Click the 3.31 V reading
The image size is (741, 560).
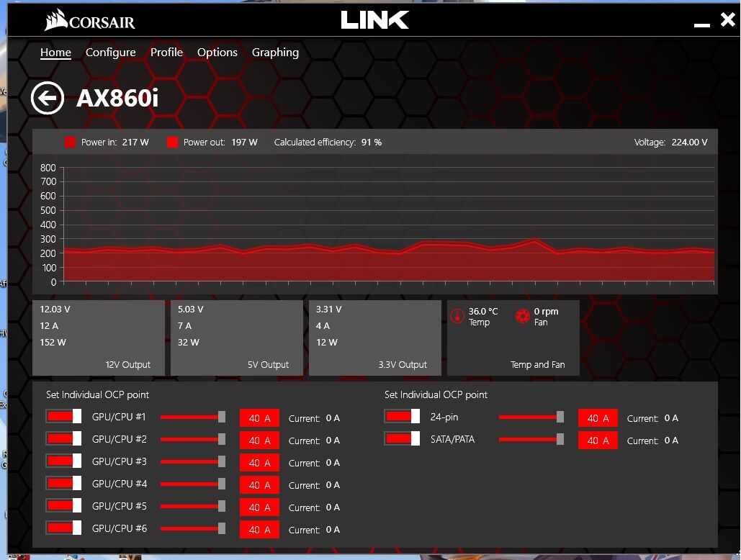(x=329, y=310)
